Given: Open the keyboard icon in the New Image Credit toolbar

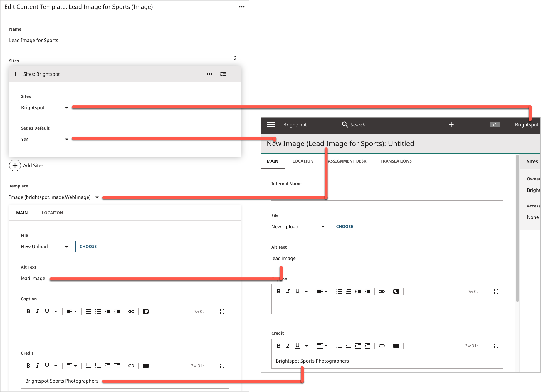Looking at the screenshot, I should [x=396, y=346].
